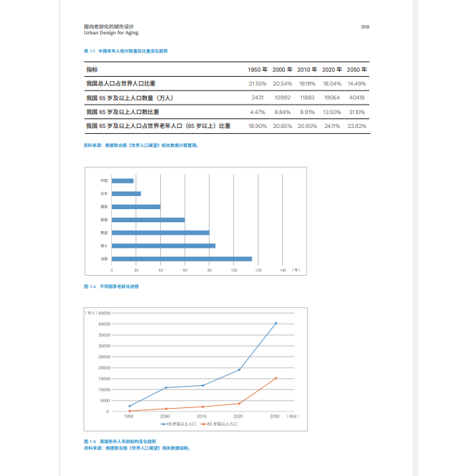Click the '图 1-4 不同国家老龄化进程' caption
Screen dimensions: 476x476
tap(111, 287)
